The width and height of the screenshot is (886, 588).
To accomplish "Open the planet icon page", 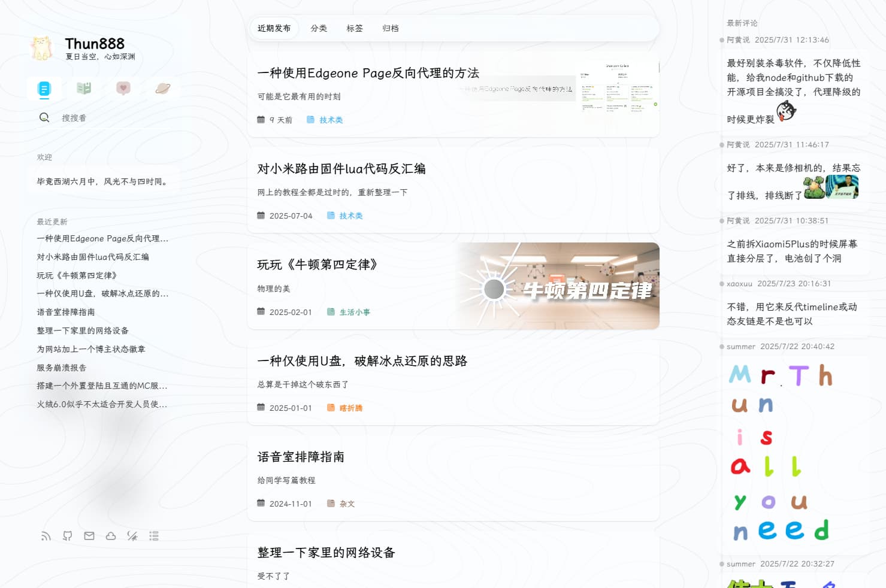I will (x=162, y=89).
